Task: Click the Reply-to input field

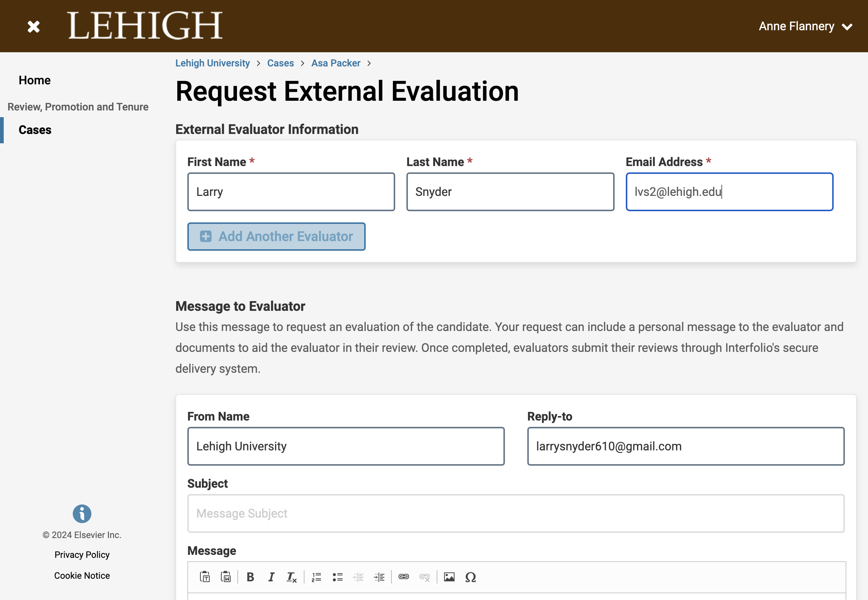Action: point(686,446)
